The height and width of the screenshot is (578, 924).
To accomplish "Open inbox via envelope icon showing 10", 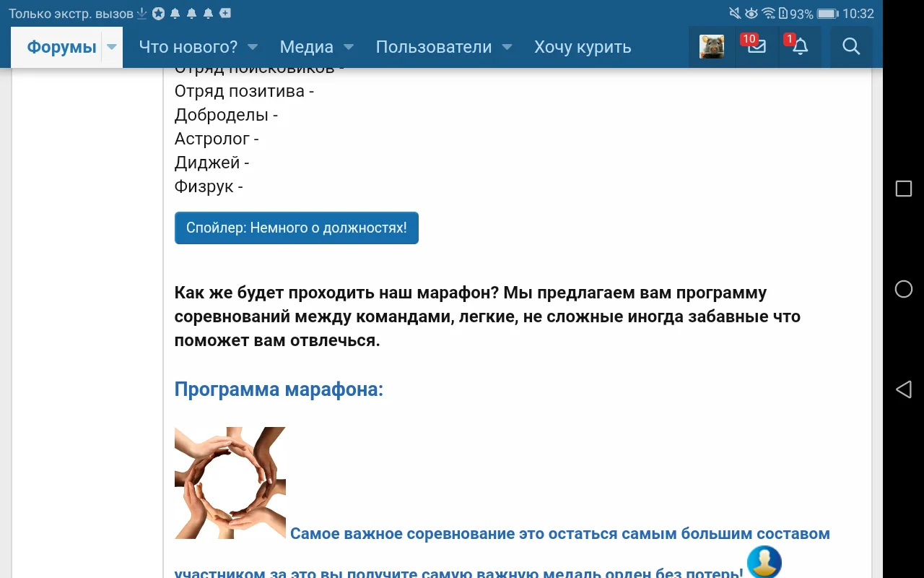I will tap(756, 47).
